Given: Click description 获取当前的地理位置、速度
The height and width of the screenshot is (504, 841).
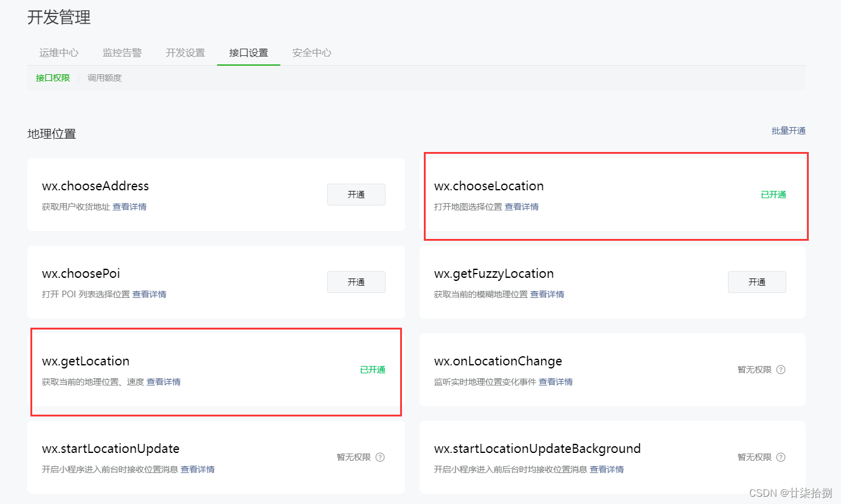Looking at the screenshot, I should pyautogui.click(x=93, y=382).
